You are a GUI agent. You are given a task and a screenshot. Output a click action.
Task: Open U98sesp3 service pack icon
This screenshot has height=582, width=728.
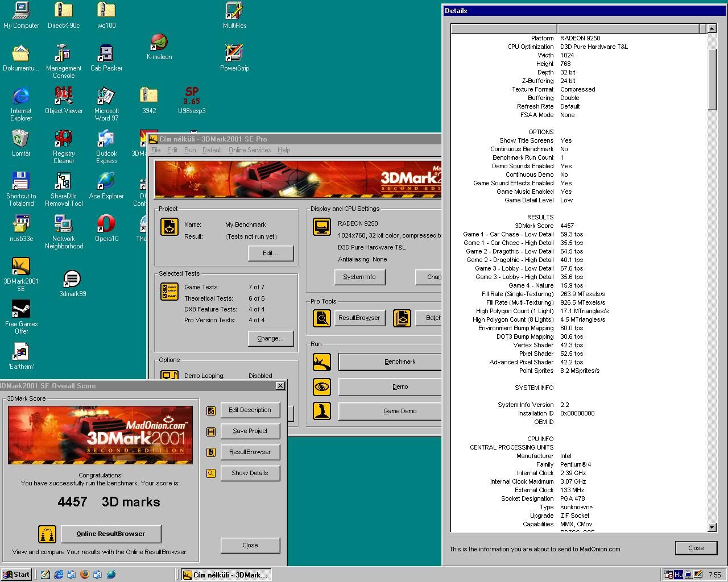click(192, 101)
